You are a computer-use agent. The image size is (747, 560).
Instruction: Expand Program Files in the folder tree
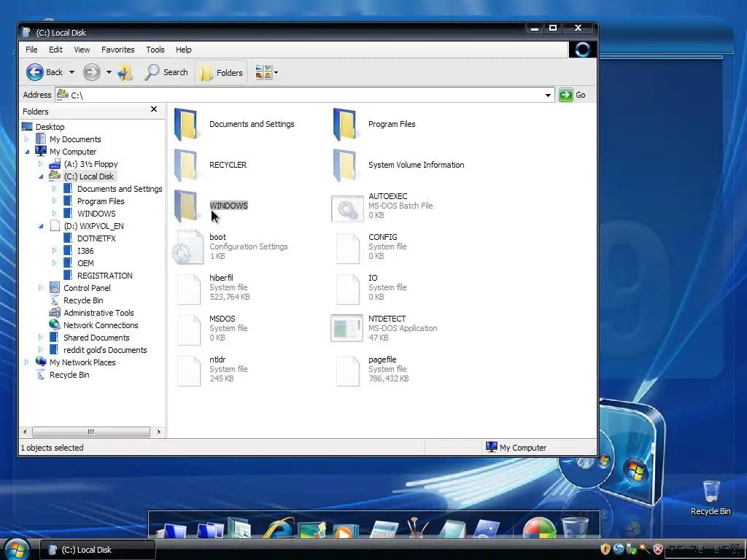tap(54, 201)
